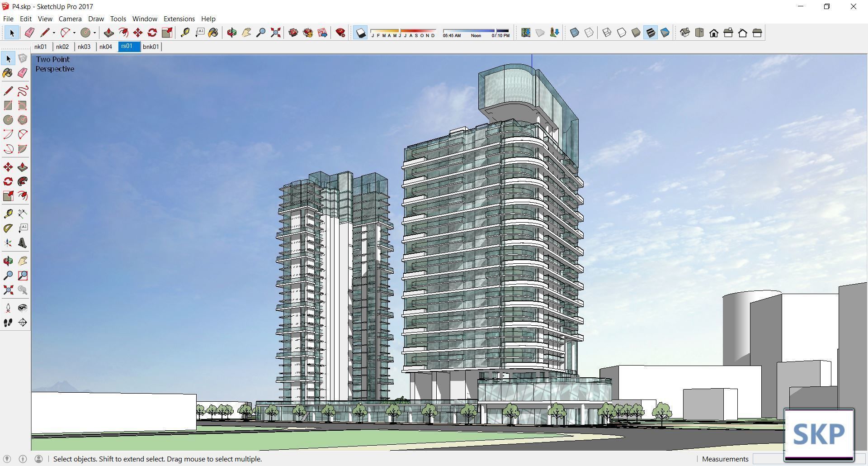
Task: Select the Zoom Window tool
Action: click(23, 276)
